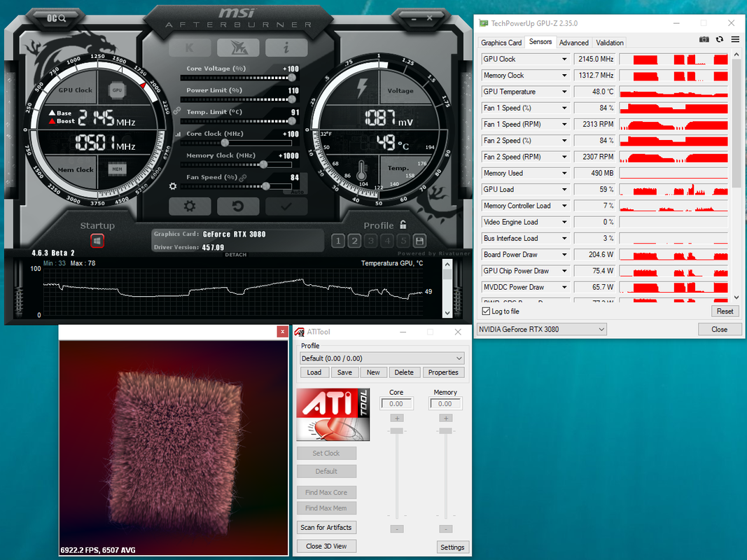Click Scan for Artifacts button
This screenshot has width=747, height=560.
(326, 527)
